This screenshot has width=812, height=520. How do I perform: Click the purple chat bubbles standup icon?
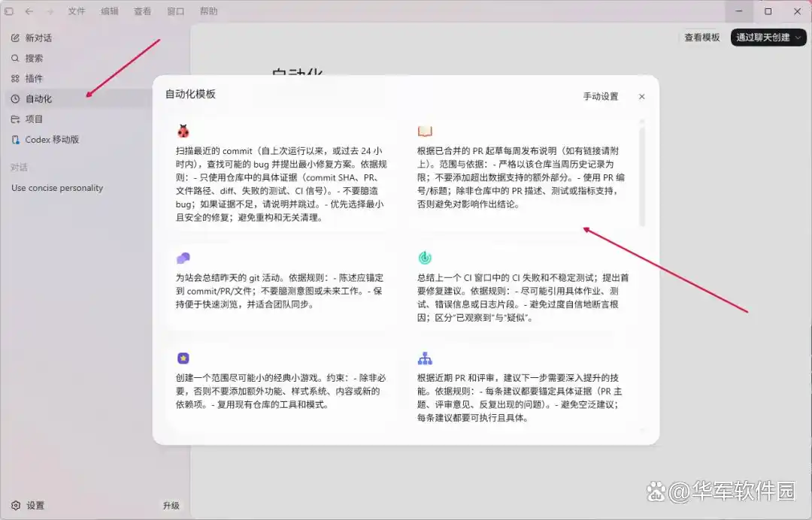(x=183, y=258)
